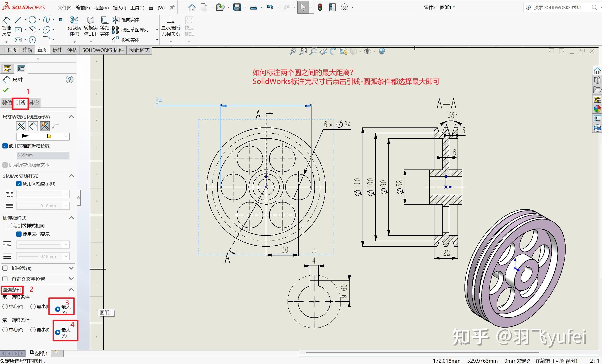Toggle 使用文档的折弯长度 checkbox
The width and height of the screenshot is (602, 364).
pos(5,146)
